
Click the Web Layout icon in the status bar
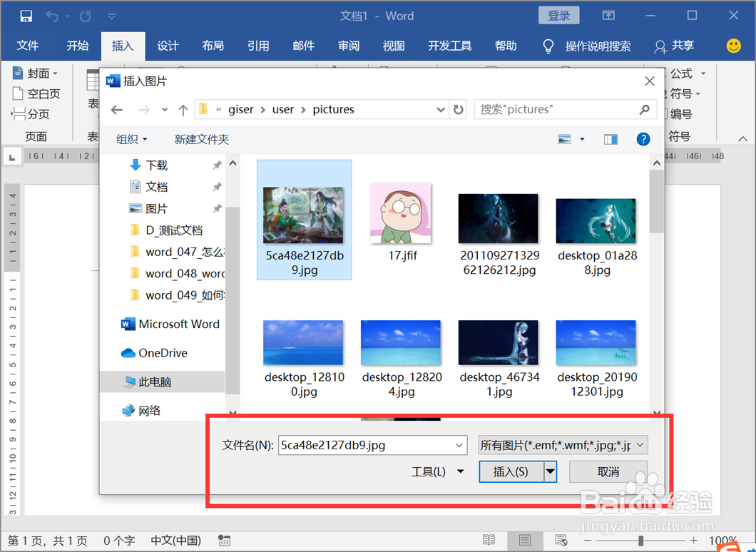coord(561,540)
